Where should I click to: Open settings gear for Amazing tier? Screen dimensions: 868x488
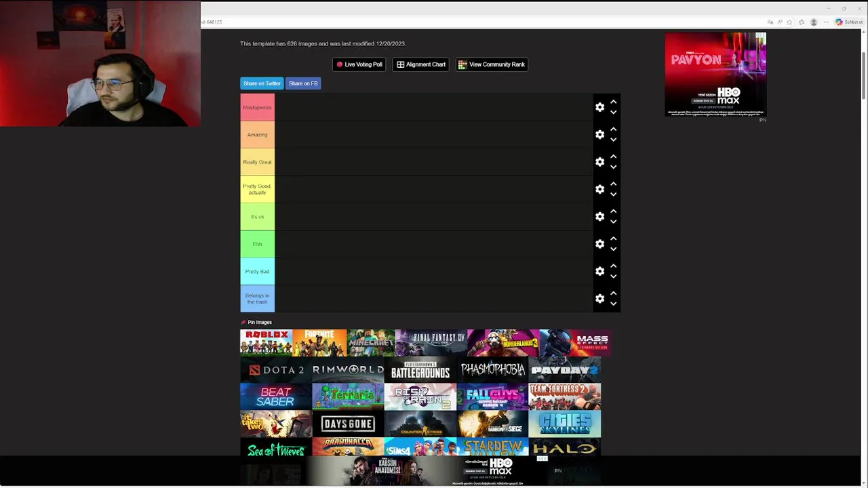[599, 135]
